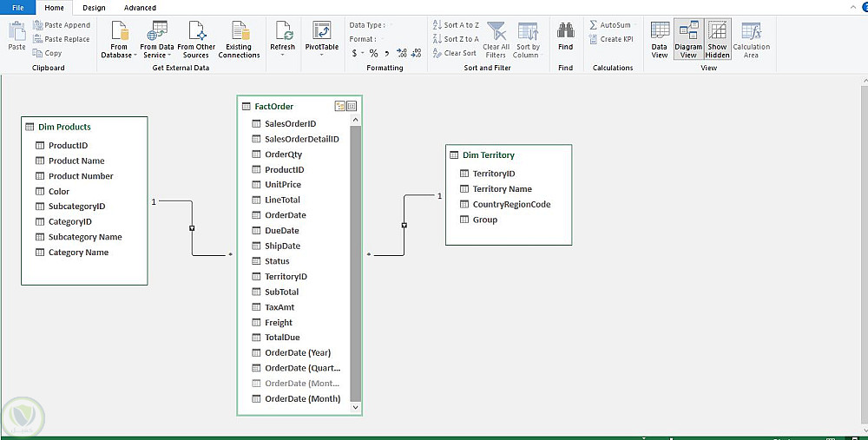Open Existing Connections
Screen dimensions: 868x440
(240, 40)
